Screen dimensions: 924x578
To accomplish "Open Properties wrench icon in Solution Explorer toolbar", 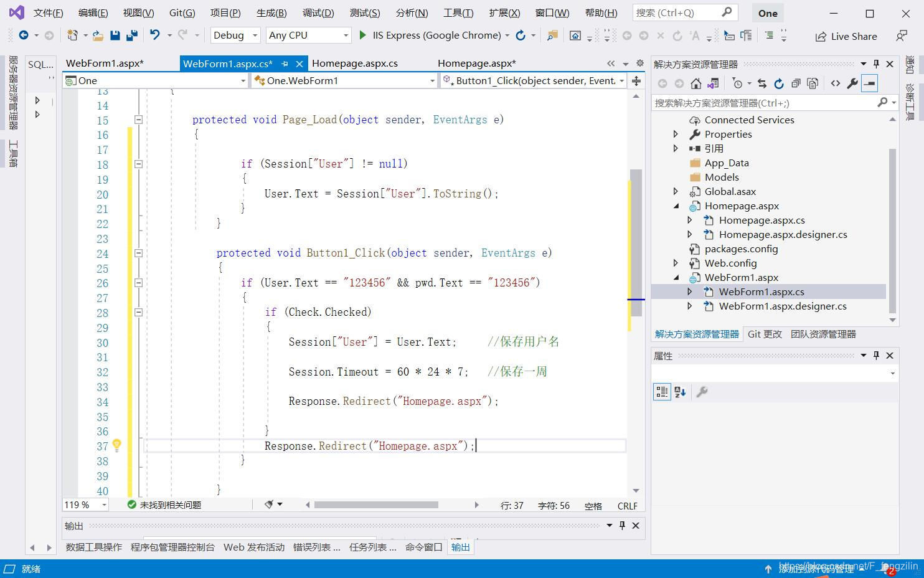I will click(852, 83).
